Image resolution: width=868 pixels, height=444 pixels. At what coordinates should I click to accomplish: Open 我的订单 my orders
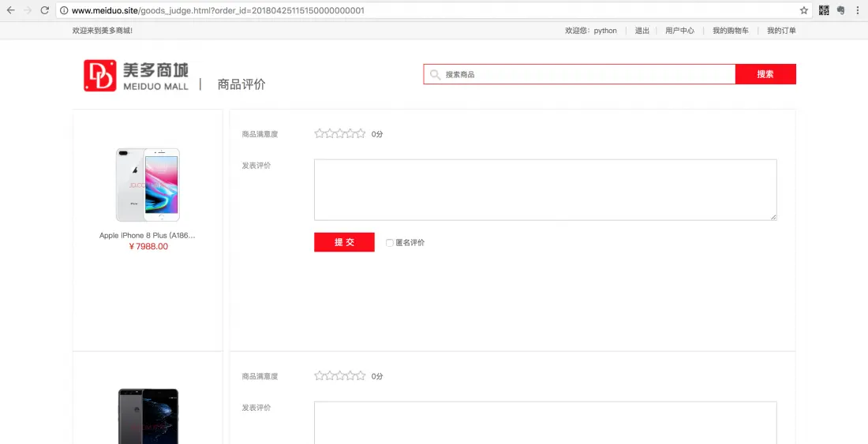pyautogui.click(x=782, y=31)
